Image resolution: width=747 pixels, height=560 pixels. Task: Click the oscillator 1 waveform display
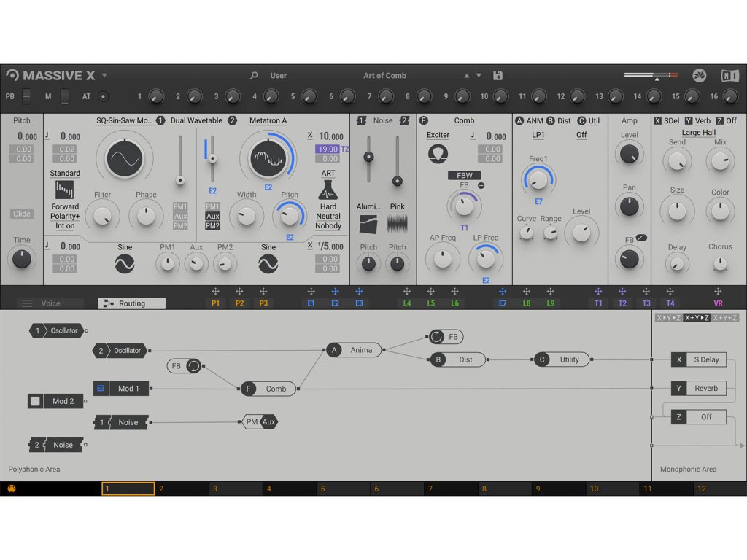[x=124, y=158]
